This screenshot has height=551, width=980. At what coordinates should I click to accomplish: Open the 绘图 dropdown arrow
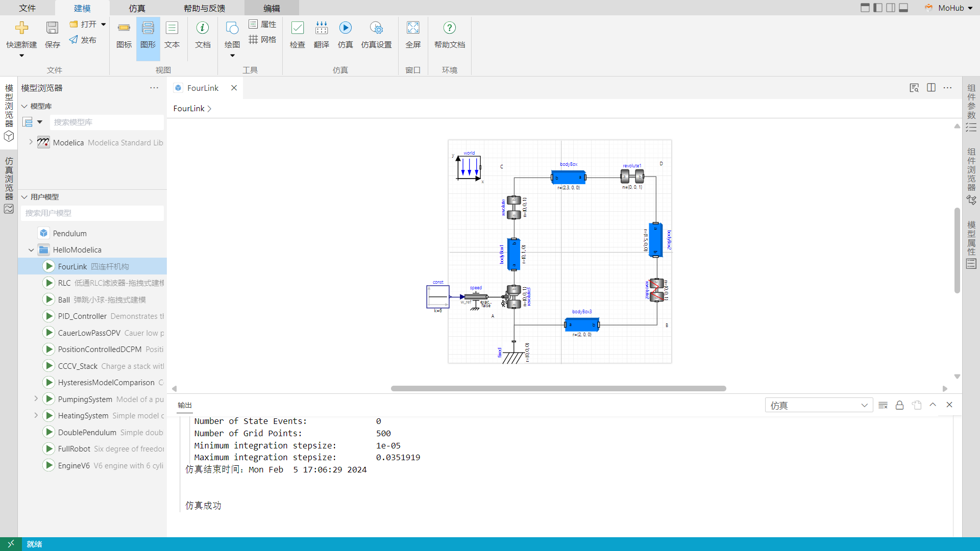232,56
